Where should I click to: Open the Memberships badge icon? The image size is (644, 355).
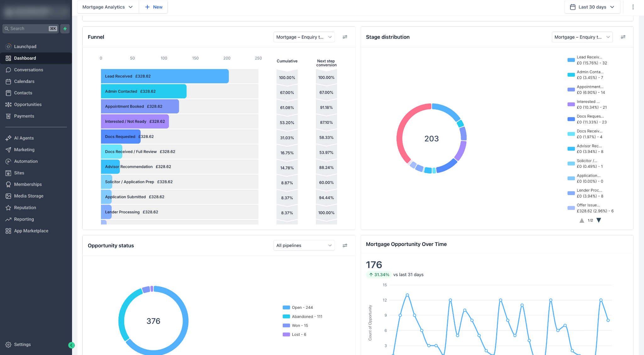click(x=8, y=184)
